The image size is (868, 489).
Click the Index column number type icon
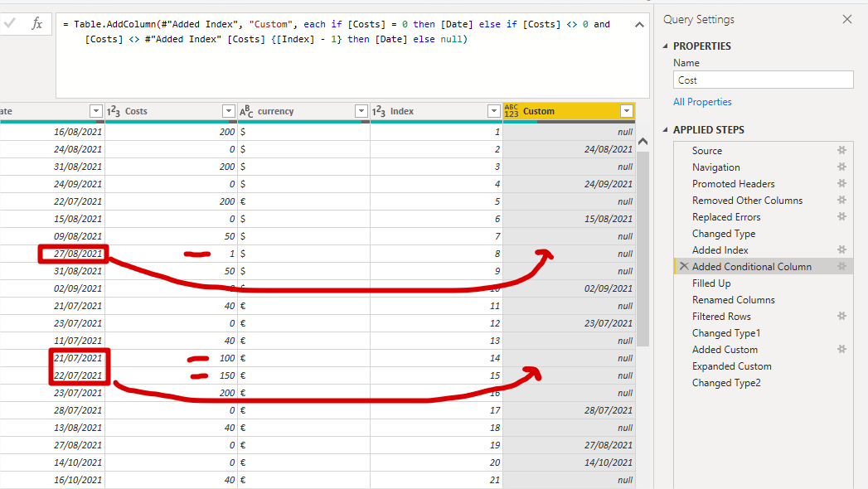(379, 111)
